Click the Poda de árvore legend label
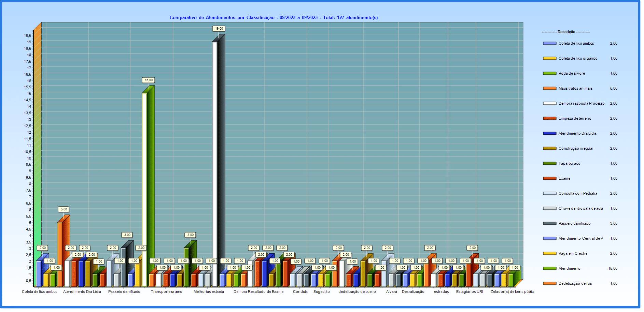 coord(572,73)
